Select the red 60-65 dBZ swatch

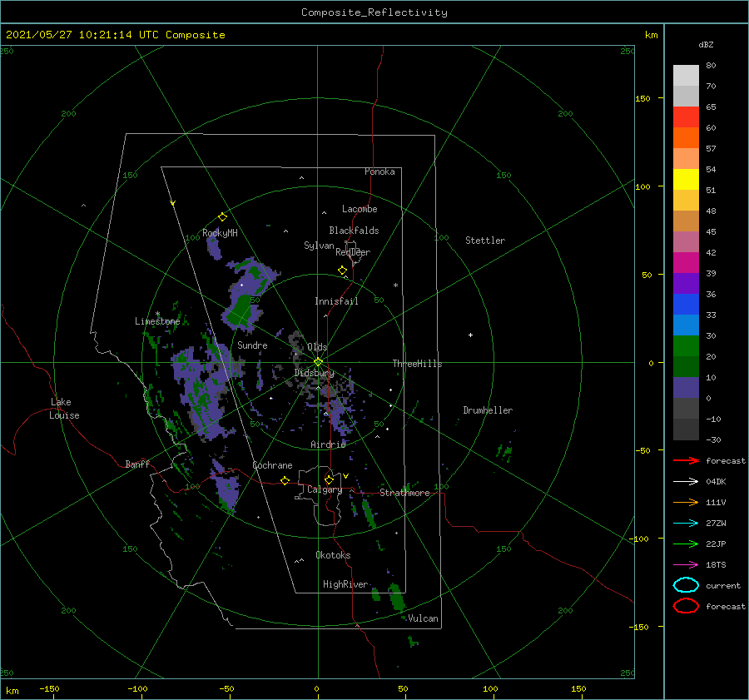point(686,117)
